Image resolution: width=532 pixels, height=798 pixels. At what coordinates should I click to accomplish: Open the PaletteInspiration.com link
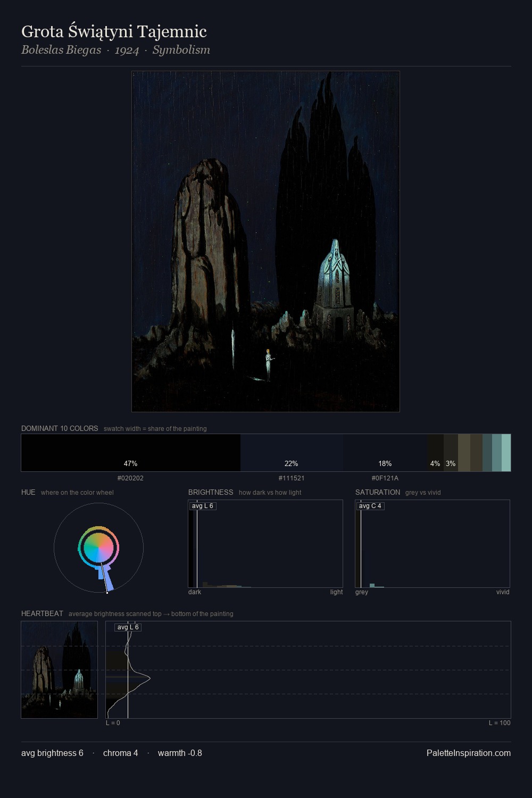tap(469, 753)
